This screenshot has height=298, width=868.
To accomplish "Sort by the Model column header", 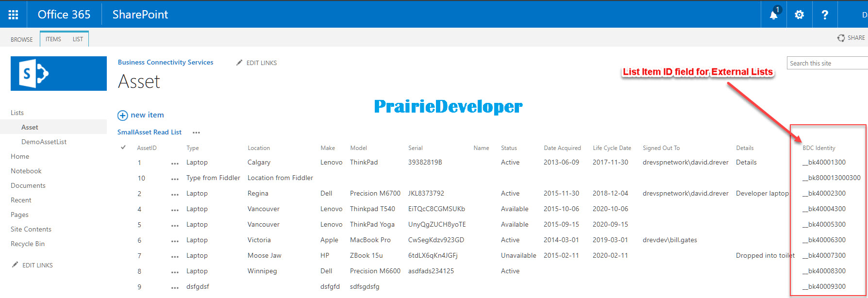I will coord(358,148).
